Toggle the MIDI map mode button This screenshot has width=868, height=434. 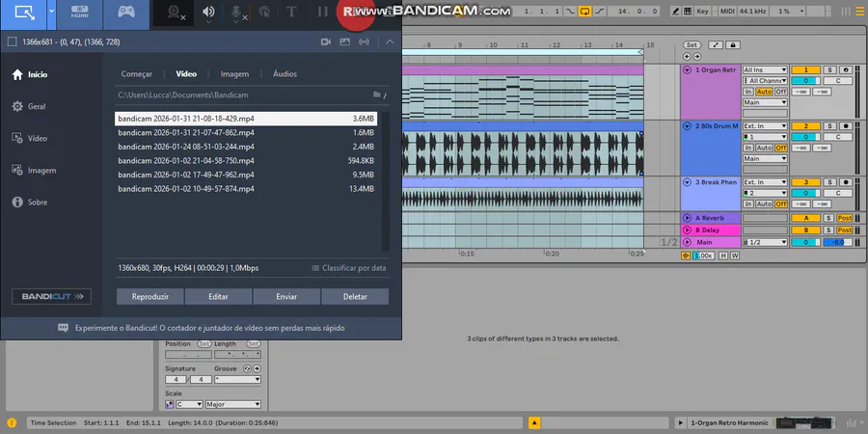click(727, 11)
